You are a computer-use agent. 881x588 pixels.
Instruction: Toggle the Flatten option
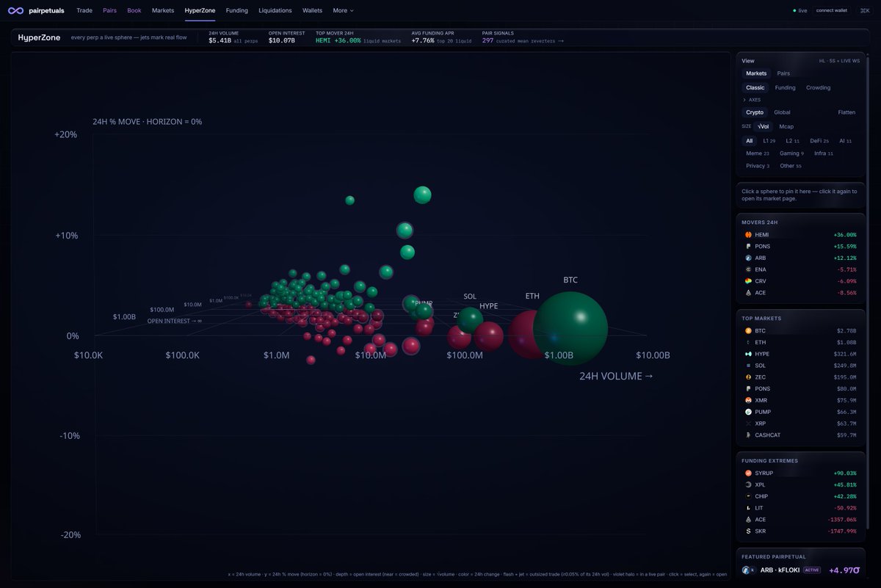coord(846,112)
